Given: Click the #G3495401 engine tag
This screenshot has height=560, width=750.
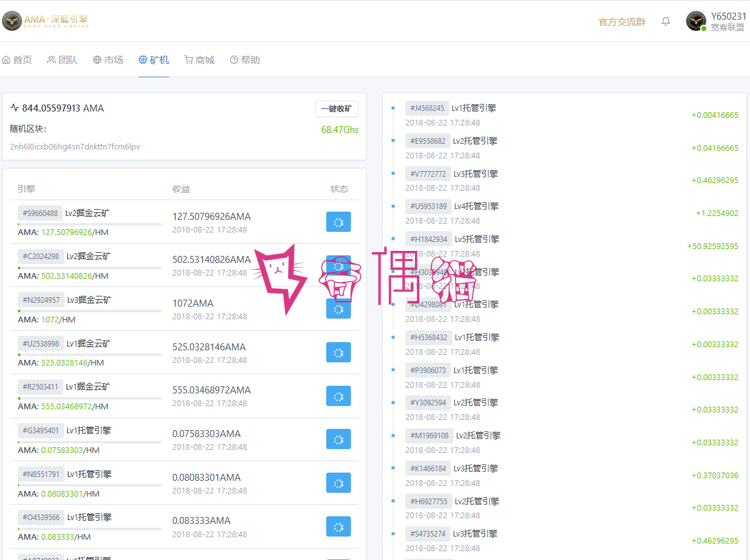Looking at the screenshot, I should pos(41,430).
